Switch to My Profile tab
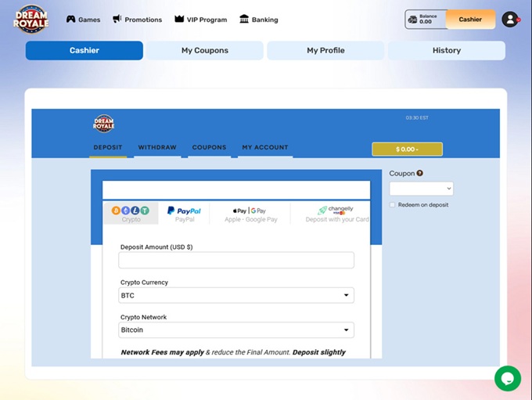Screen dimensions: 532x400 [x=325, y=50]
